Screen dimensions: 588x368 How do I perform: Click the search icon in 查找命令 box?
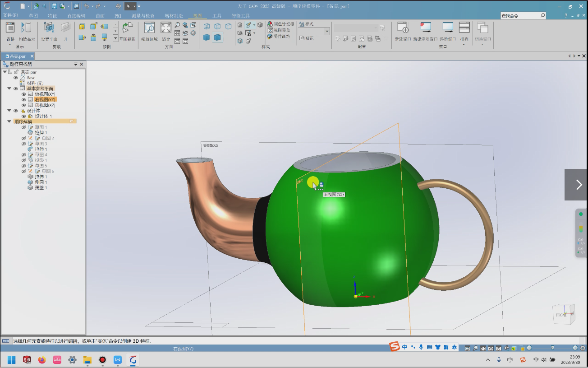[542, 15]
